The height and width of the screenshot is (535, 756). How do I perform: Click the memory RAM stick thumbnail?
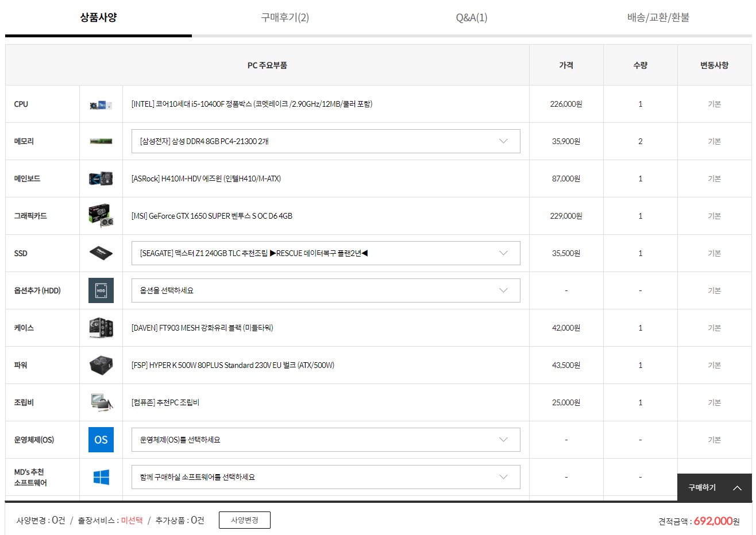pos(101,141)
